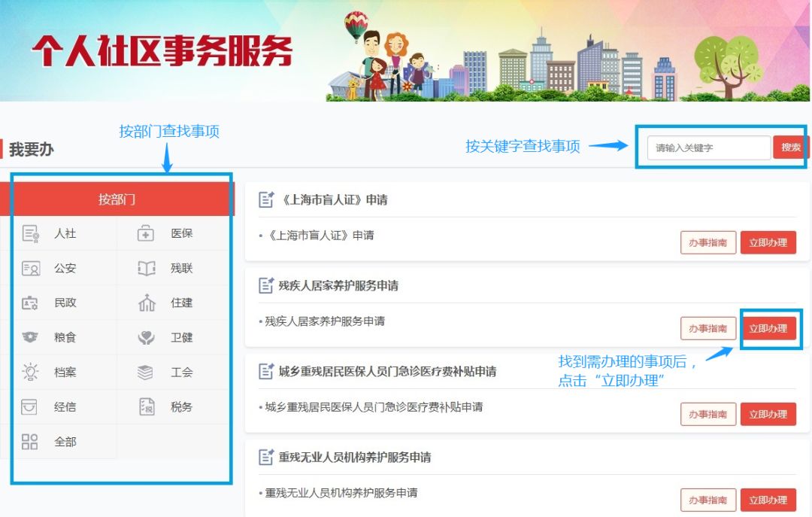Focus the 请输入关键字 keyword field
Viewport: 812px width, 517px height.
[x=709, y=147]
